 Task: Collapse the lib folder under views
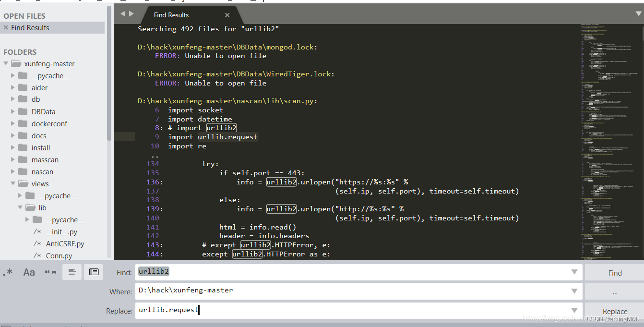point(20,208)
